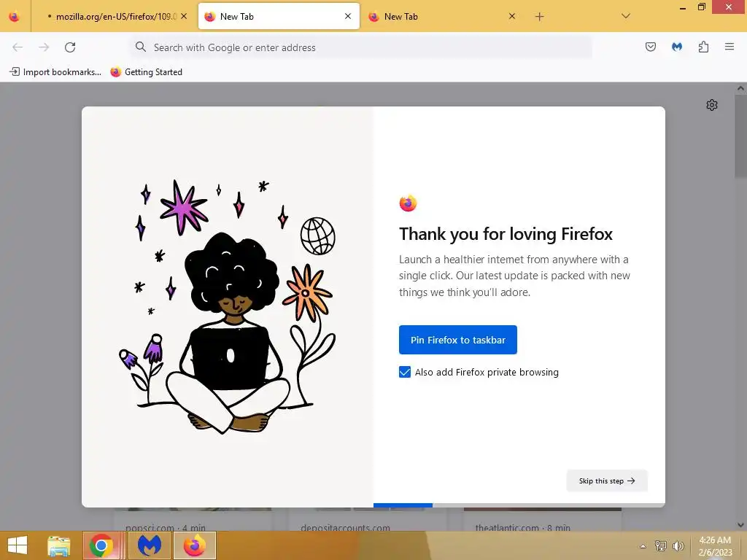The height and width of the screenshot is (560, 747).
Task: Click the page scrollbar down arrow
Action: (x=741, y=525)
